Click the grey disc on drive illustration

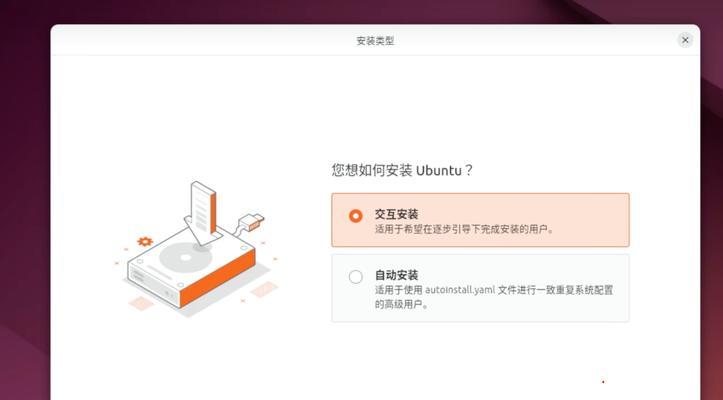click(185, 258)
